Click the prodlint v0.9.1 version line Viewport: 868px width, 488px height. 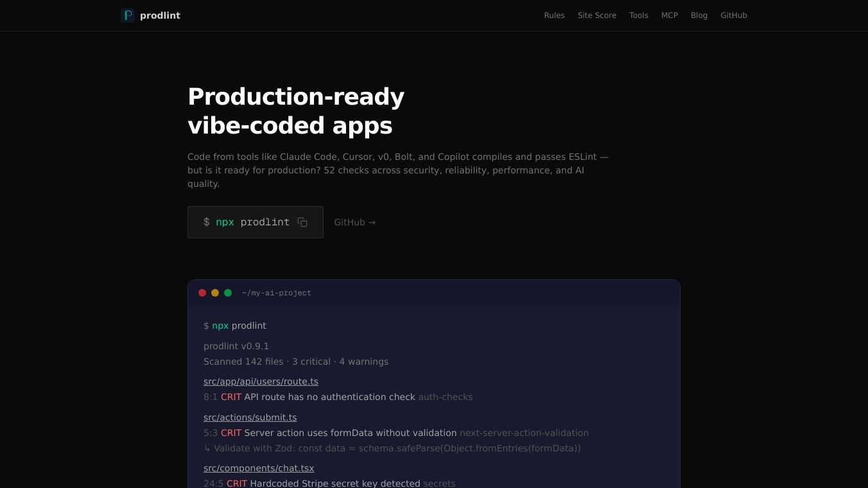coord(236,346)
